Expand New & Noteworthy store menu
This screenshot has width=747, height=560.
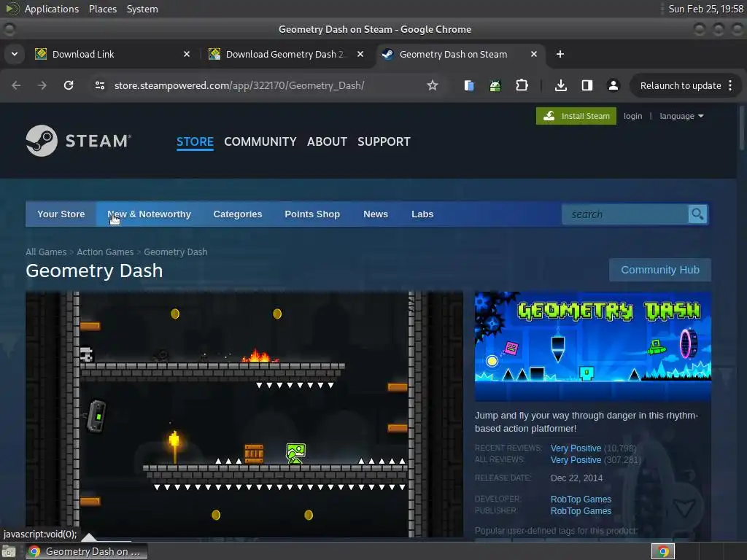click(x=149, y=214)
